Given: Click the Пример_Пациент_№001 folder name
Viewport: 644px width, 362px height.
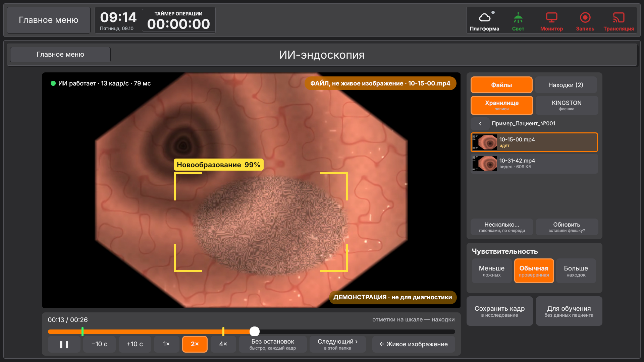Looking at the screenshot, I should point(523,124).
